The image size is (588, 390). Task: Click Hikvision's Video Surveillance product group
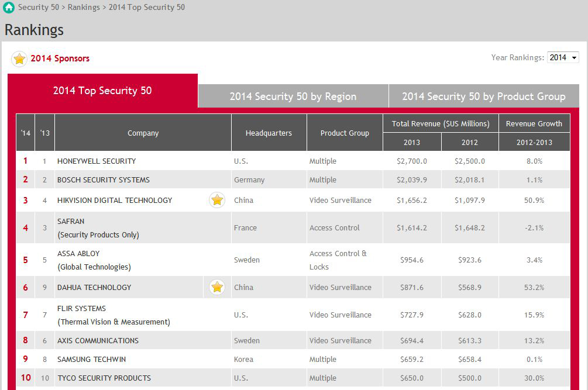[341, 201]
